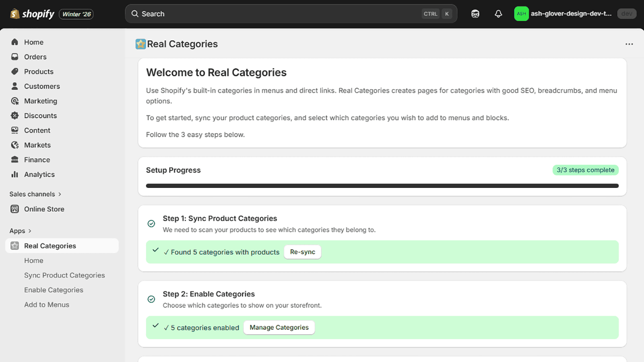644x362 pixels.
Task: Click the Shopify logo in header
Action: click(x=32, y=14)
